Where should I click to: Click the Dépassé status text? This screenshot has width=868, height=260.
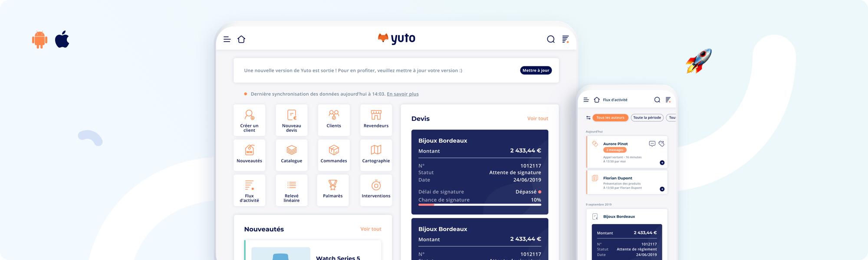tap(526, 192)
